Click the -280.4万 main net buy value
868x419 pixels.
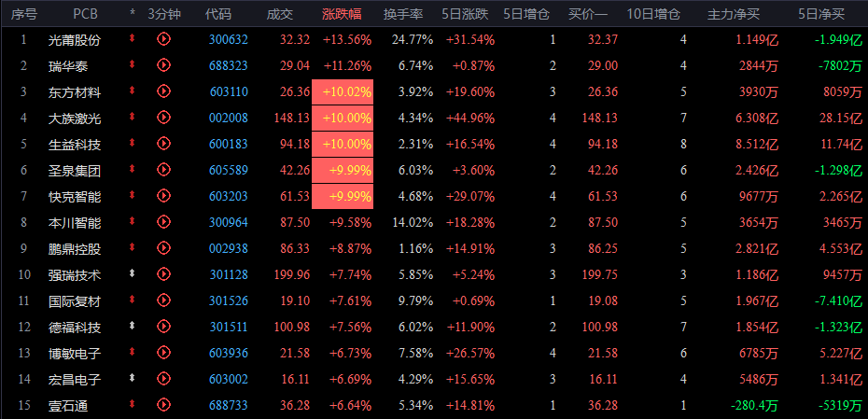click(754, 406)
